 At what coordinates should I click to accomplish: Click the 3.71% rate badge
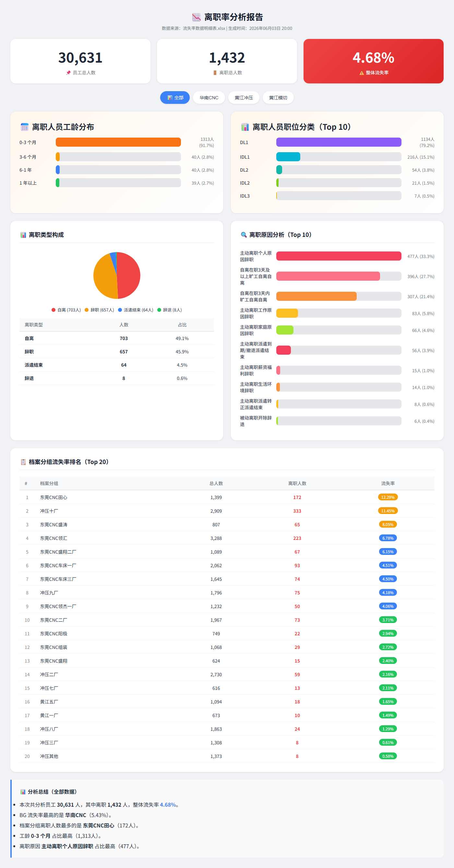point(388,620)
